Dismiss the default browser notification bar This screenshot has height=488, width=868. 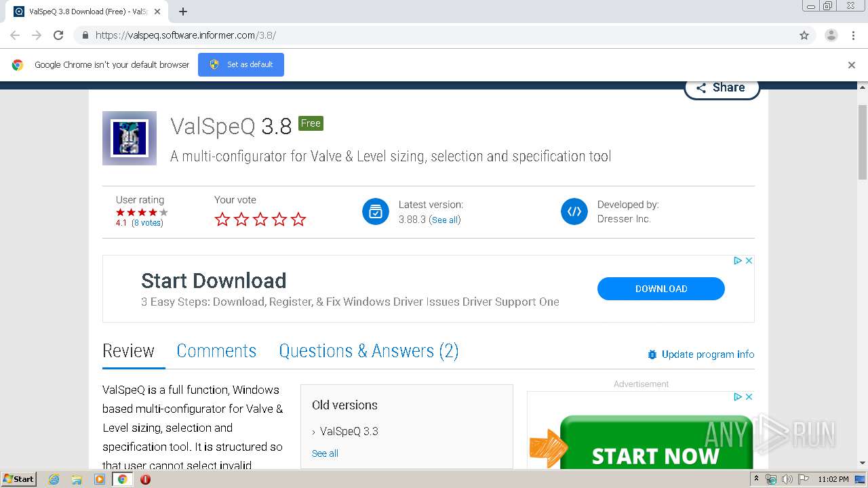[852, 65]
